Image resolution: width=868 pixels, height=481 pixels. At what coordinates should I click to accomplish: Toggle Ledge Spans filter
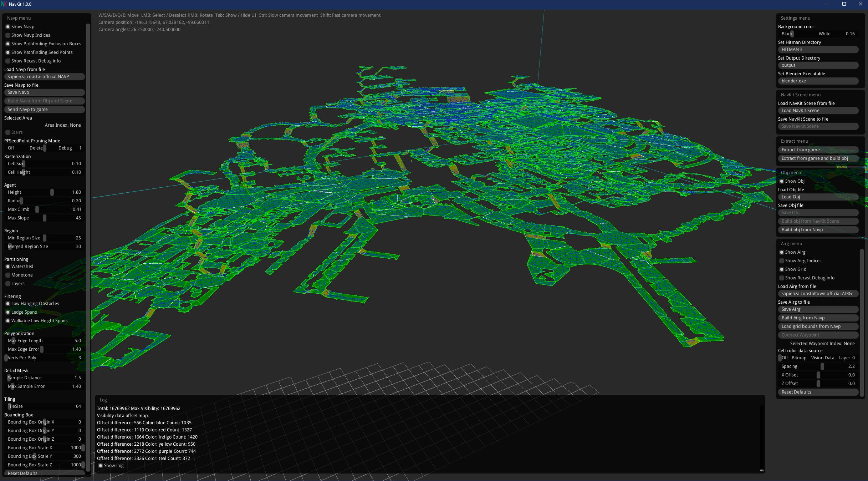(x=8, y=312)
